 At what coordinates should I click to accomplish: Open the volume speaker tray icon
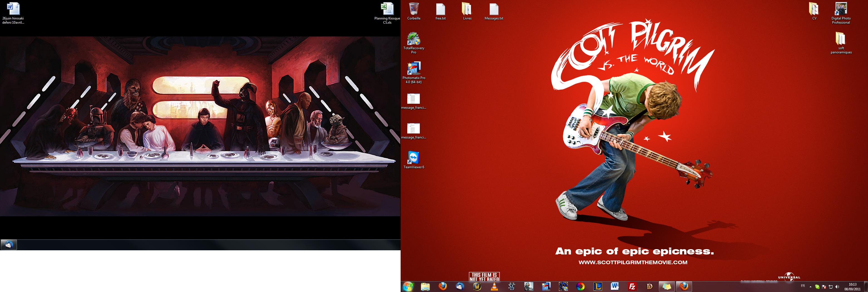tap(837, 287)
